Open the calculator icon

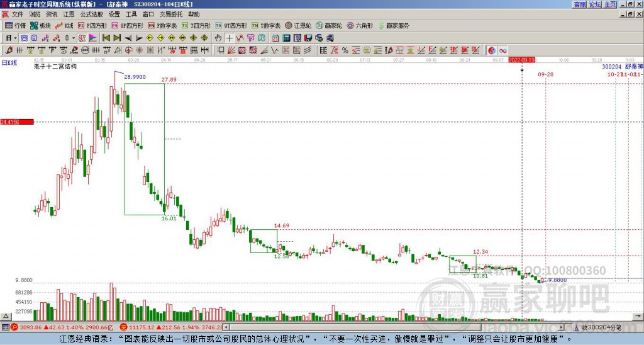(x=286, y=38)
